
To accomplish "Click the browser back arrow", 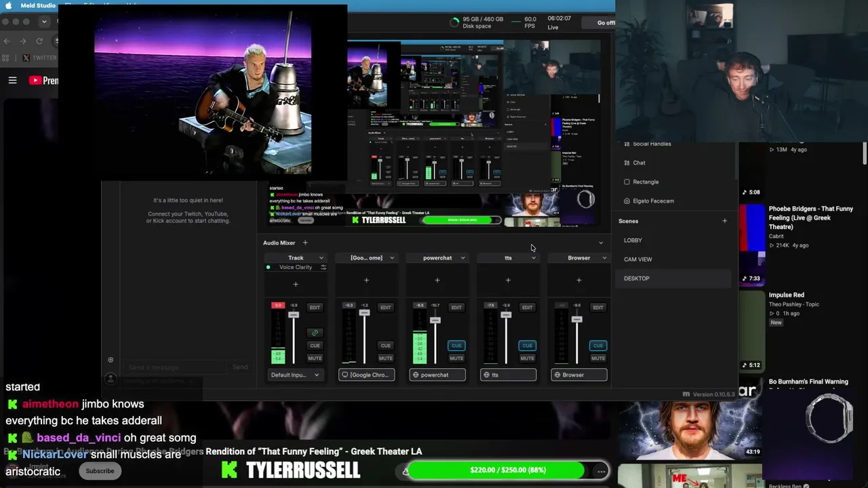I will 7,41.
